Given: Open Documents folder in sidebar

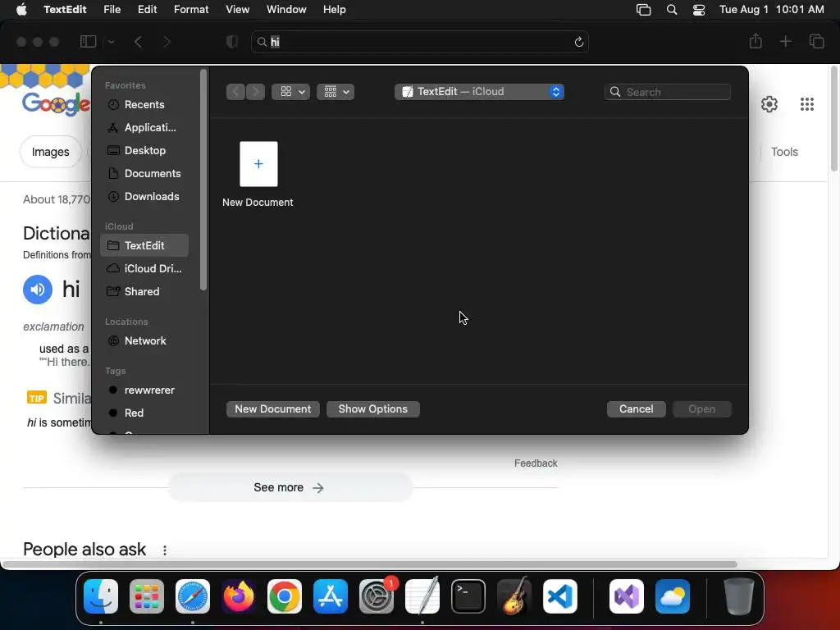Looking at the screenshot, I should point(144,174).
